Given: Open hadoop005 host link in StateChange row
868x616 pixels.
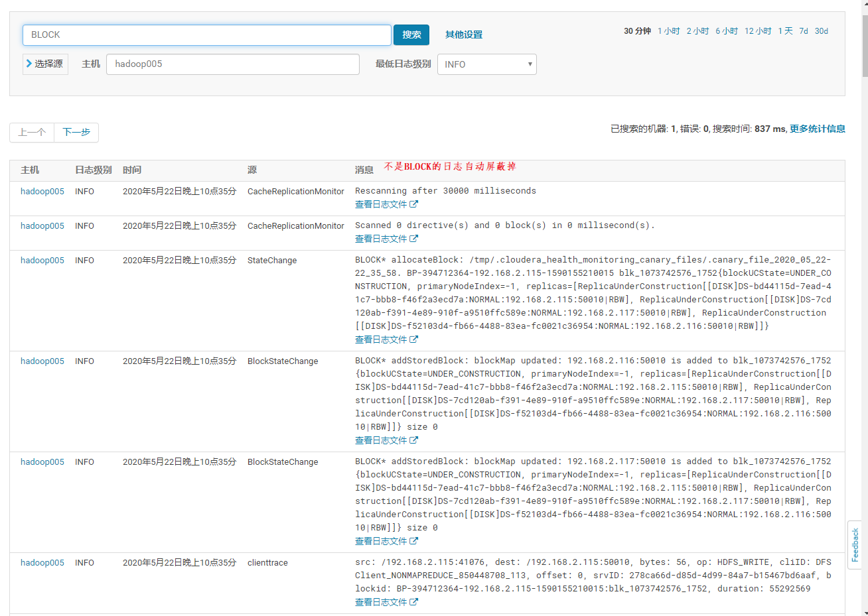Looking at the screenshot, I should pos(42,261).
